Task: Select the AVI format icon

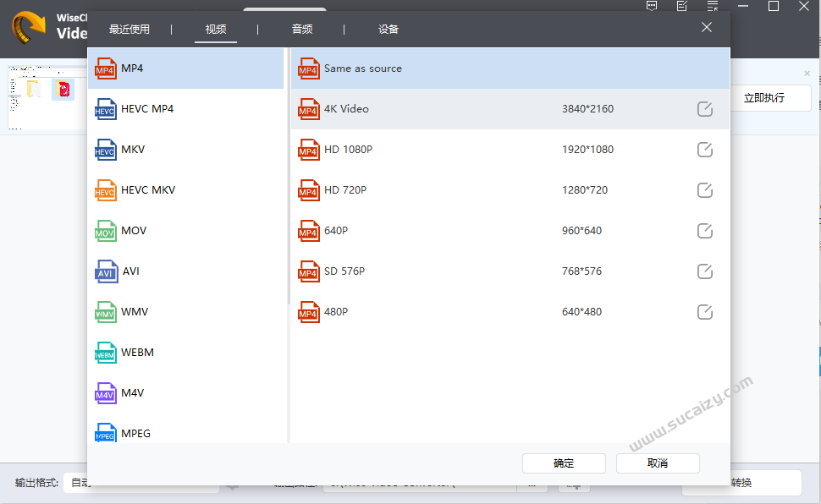Action: [x=106, y=271]
